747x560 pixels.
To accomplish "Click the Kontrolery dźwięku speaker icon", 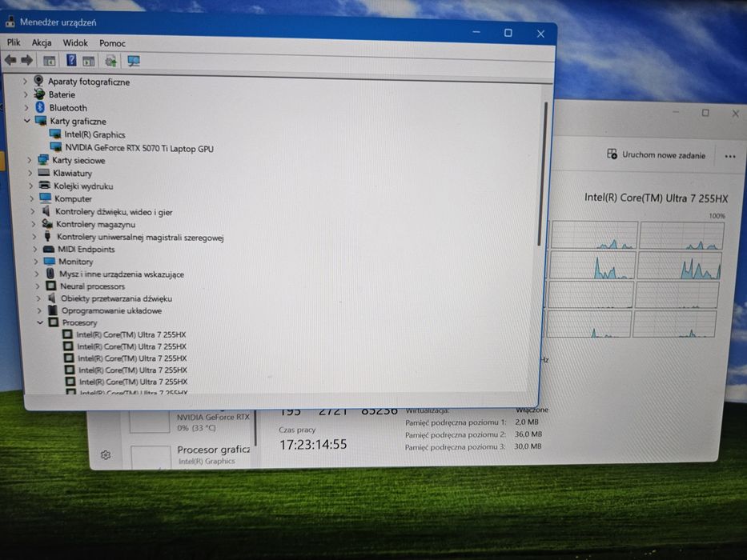I will tap(46, 211).
